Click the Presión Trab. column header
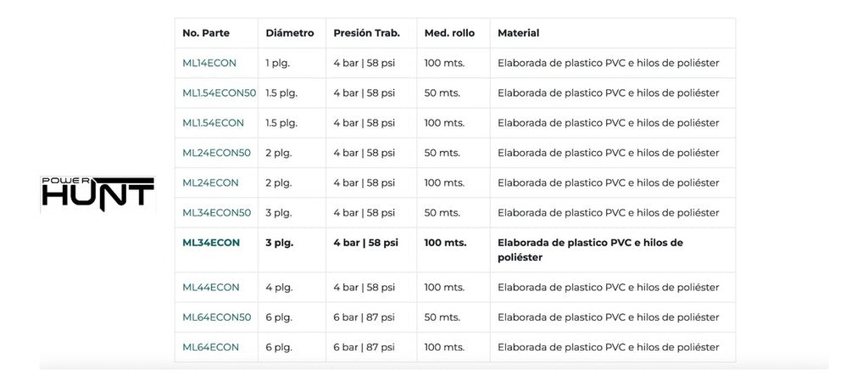This screenshot has width=868, height=387. [x=366, y=33]
